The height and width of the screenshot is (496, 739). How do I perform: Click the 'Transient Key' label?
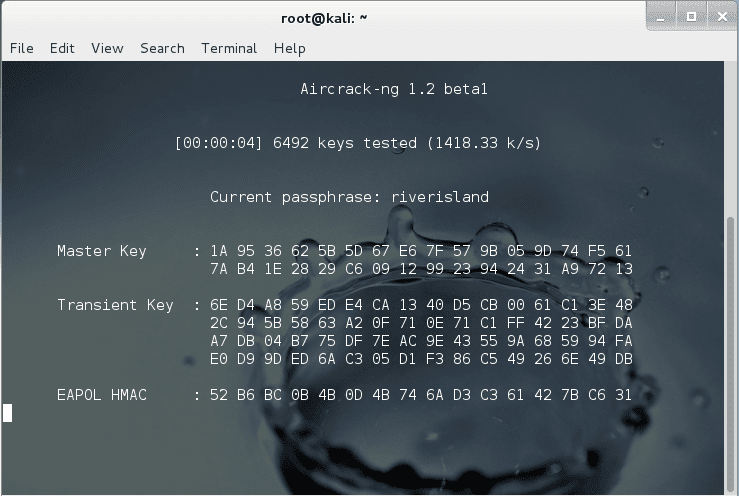[x=115, y=306]
